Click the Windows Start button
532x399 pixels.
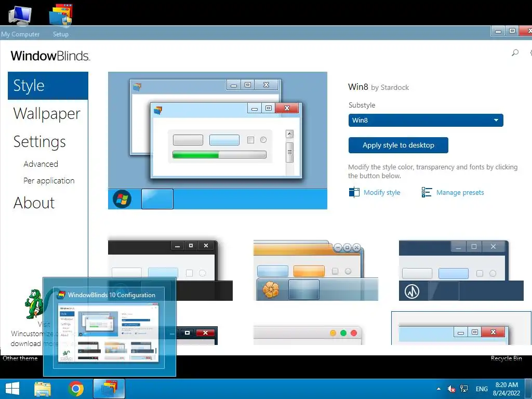coord(12,389)
